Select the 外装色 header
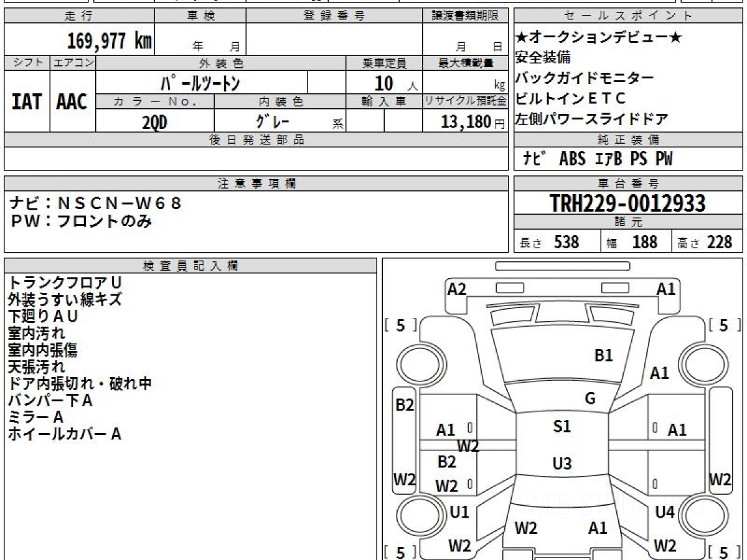The image size is (747, 560). coord(221,63)
